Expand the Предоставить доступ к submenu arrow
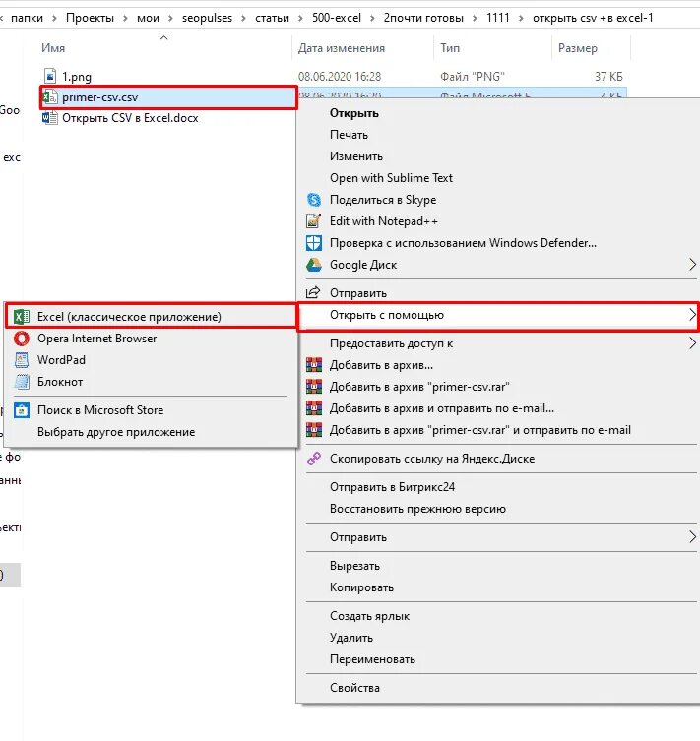 click(x=692, y=343)
